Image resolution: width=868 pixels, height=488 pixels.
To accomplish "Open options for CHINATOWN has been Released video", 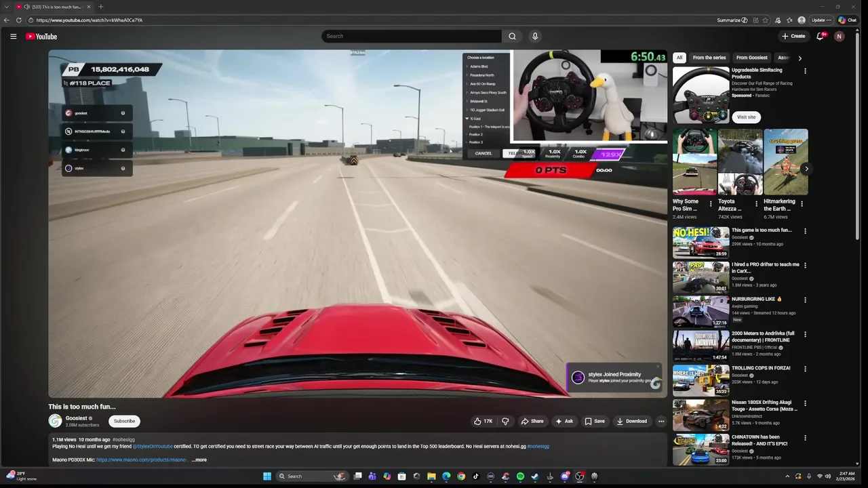I will pyautogui.click(x=805, y=439).
